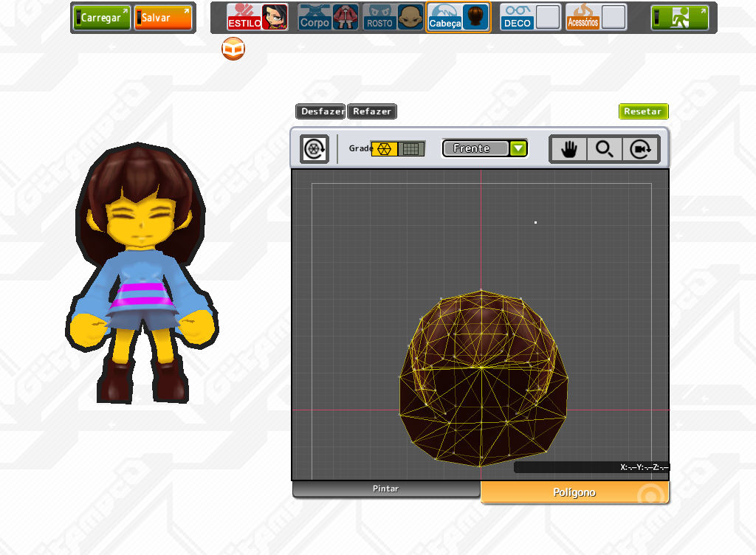The image size is (756, 555).
Task: Open the Acessórios tab
Action: (x=583, y=17)
